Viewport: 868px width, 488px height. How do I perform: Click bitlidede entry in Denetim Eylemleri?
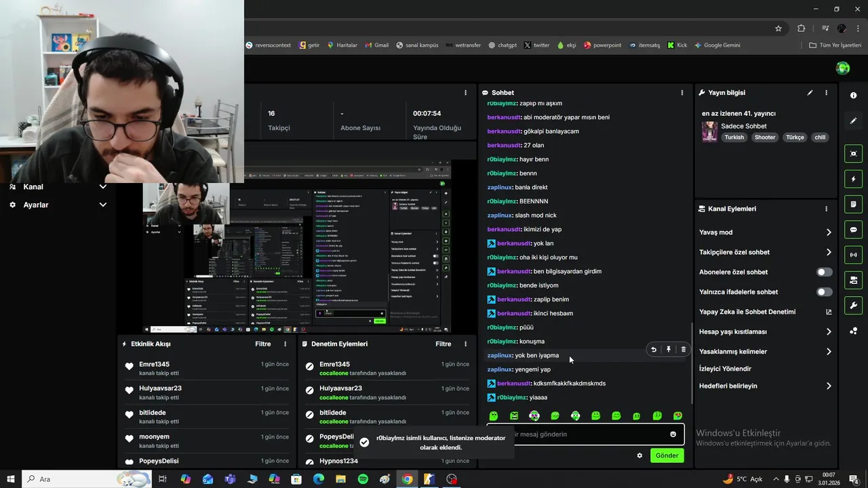pyautogui.click(x=387, y=417)
